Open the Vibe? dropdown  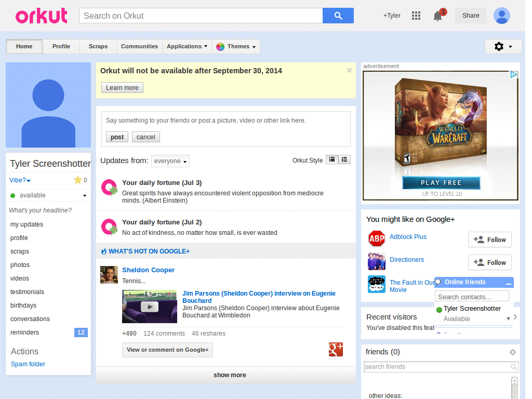[20, 180]
